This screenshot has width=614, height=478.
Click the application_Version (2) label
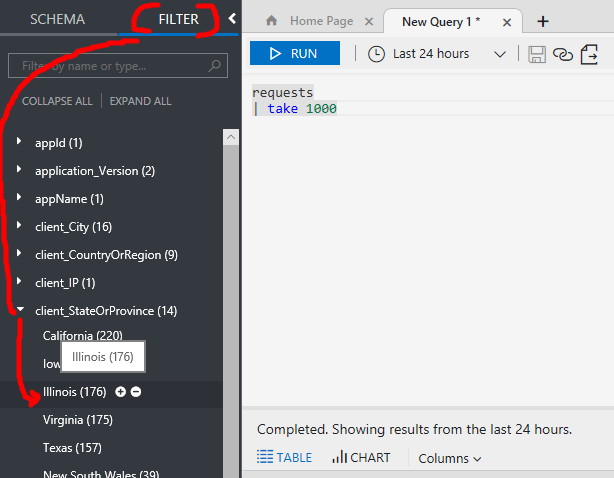tap(95, 171)
